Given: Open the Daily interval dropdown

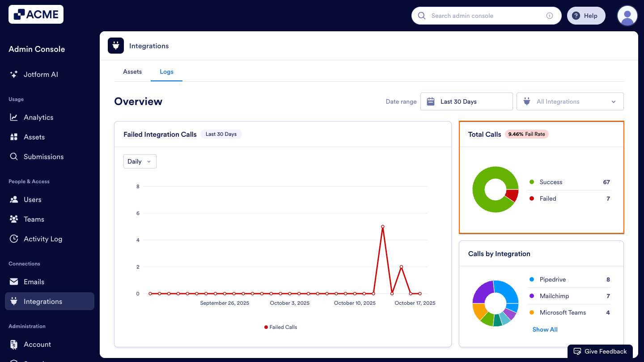Looking at the screenshot, I should 140,161.
